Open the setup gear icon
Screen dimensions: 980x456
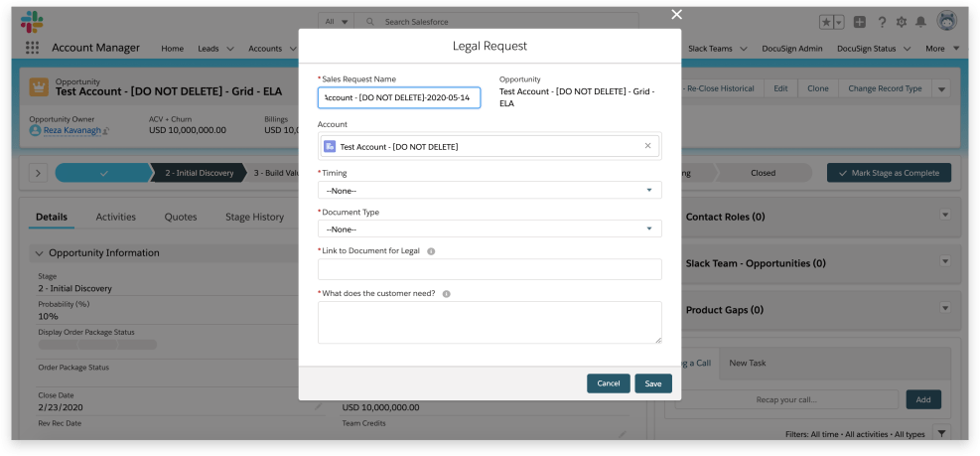(902, 22)
